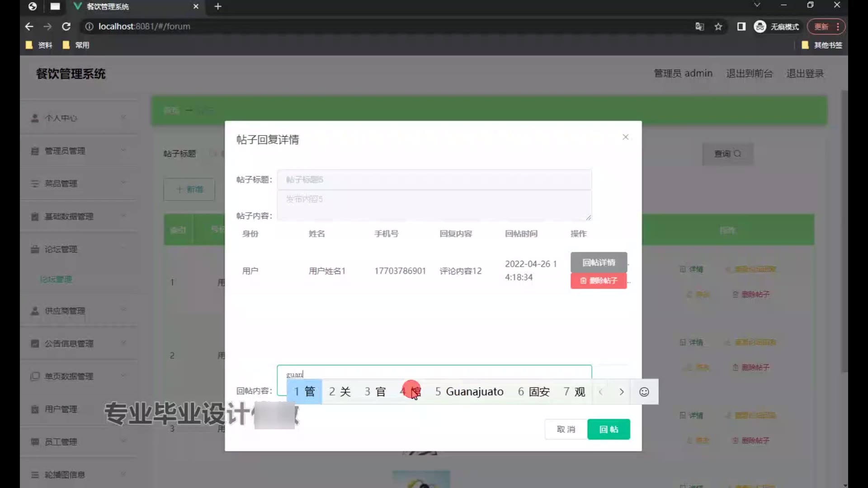Open the 用户管理 menu item
This screenshot has width=868, height=488.
pos(61,409)
